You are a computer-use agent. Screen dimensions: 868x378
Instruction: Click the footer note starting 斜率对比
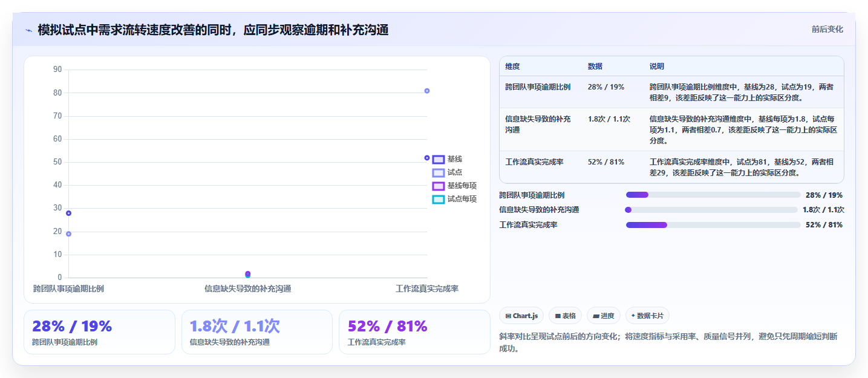tap(668, 342)
